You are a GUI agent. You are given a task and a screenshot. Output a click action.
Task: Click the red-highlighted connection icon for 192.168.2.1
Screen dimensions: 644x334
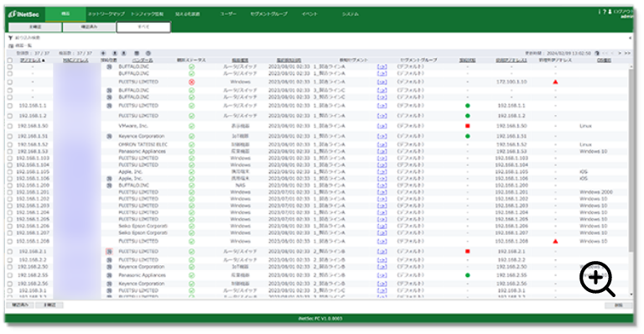[x=109, y=252]
